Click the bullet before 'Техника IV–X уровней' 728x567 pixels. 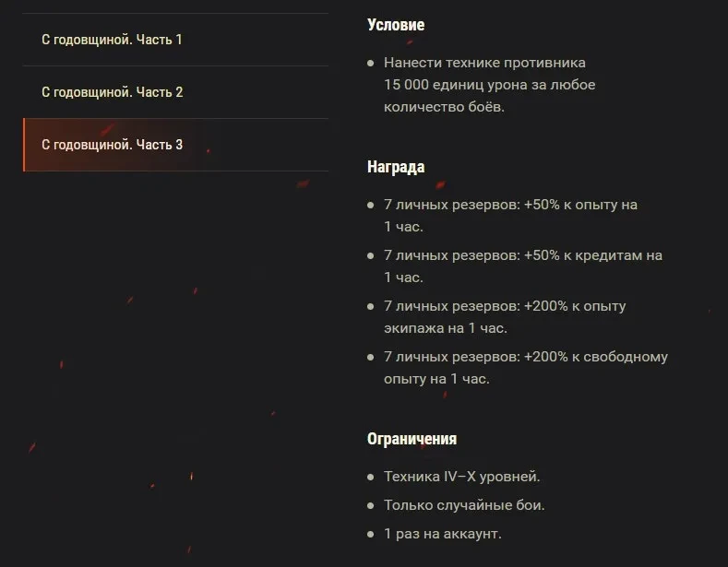coord(371,477)
